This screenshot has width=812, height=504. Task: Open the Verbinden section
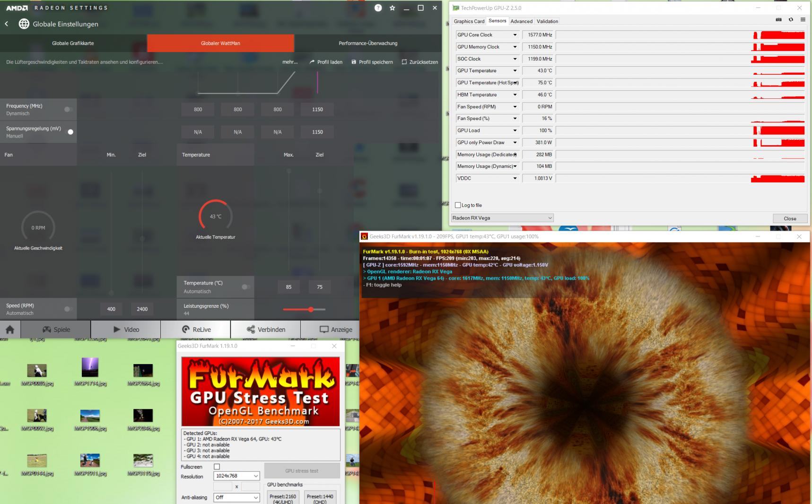(x=266, y=330)
